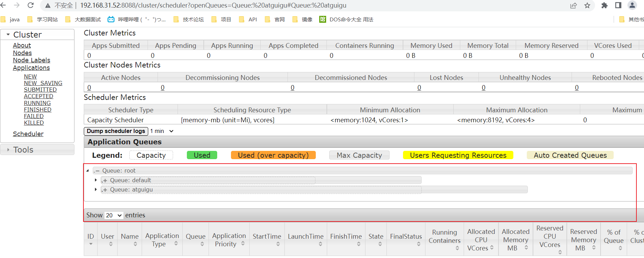Open the DOS命令大全 bookmark
The height and width of the screenshot is (258, 644).
pos(346,19)
